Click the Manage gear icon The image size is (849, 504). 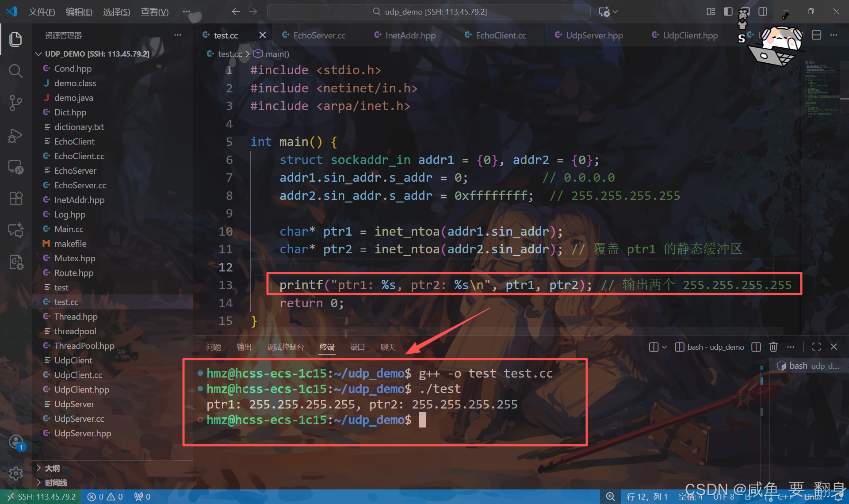[15, 473]
